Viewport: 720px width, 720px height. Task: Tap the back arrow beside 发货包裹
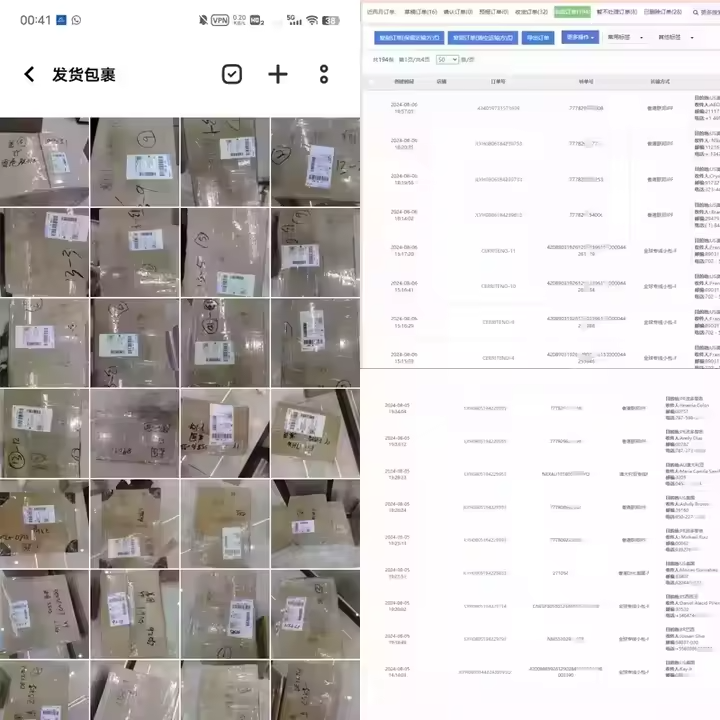coord(29,74)
